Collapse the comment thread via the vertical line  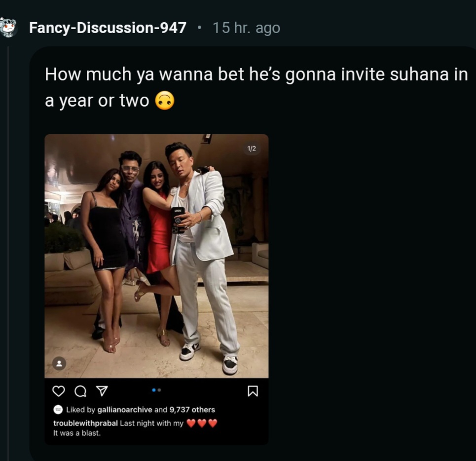pos(8,247)
